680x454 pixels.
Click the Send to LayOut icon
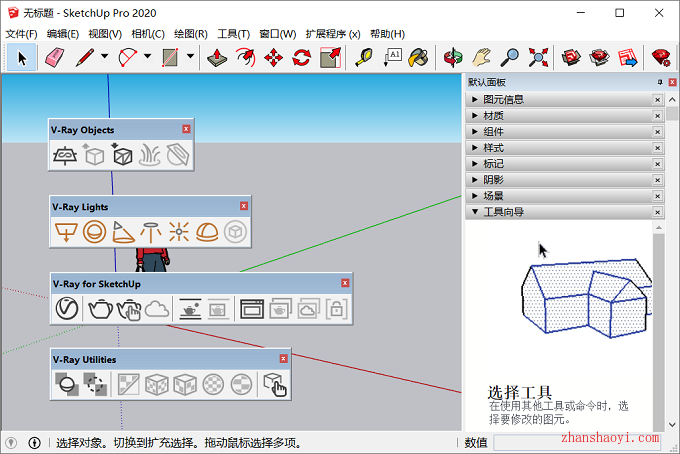click(x=628, y=57)
